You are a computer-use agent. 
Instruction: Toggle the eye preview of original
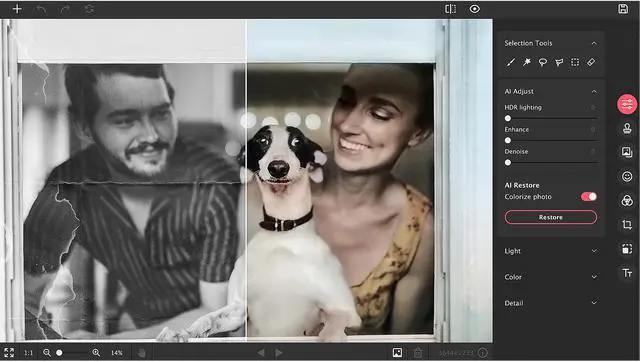coord(474,9)
